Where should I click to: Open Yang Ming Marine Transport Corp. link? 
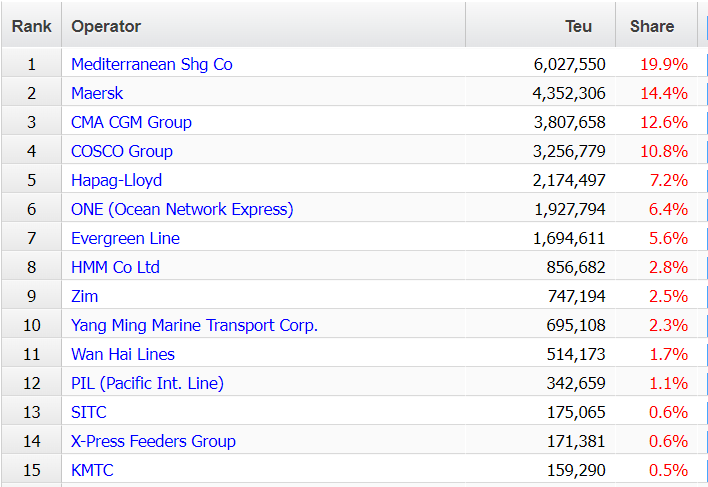(x=195, y=325)
